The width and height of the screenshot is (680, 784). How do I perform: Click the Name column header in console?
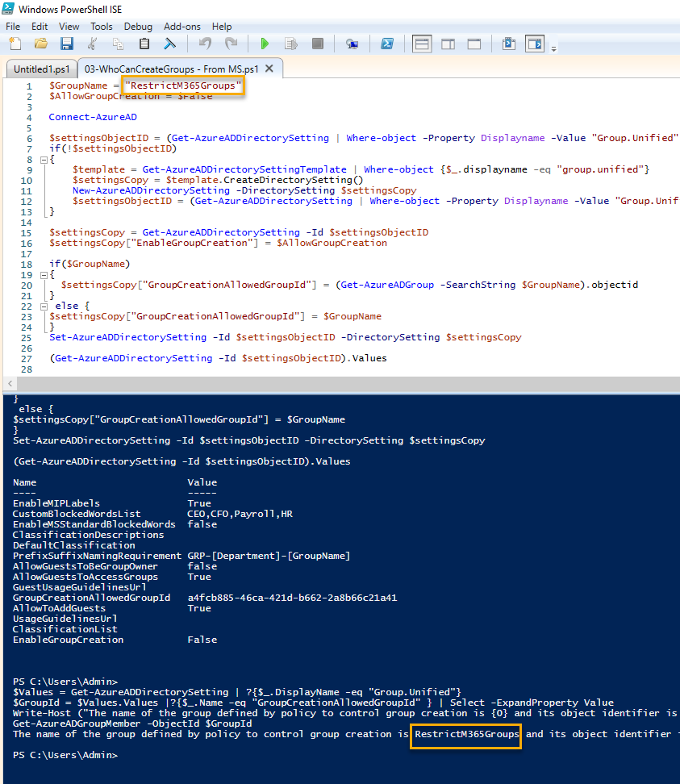point(24,482)
